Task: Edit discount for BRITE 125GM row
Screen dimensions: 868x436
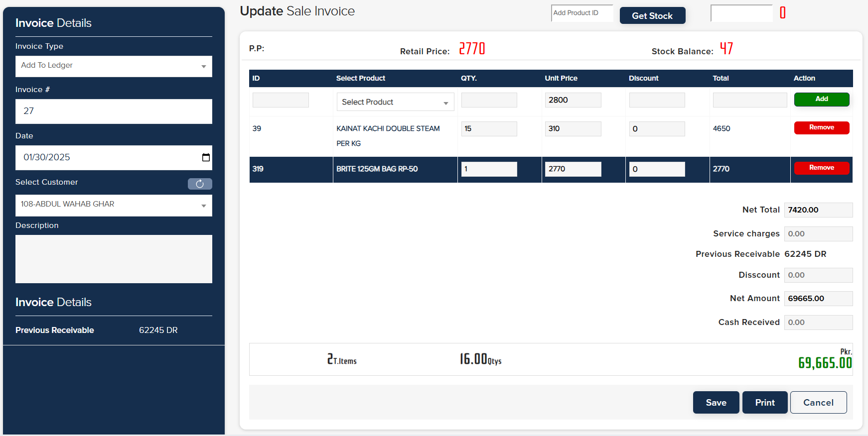Action: point(657,169)
